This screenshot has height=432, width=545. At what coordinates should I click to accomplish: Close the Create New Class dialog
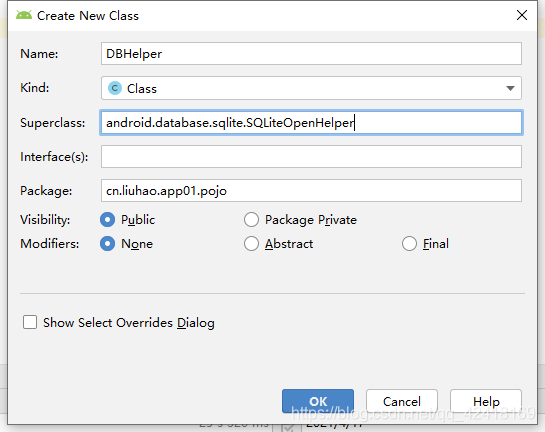click(522, 15)
